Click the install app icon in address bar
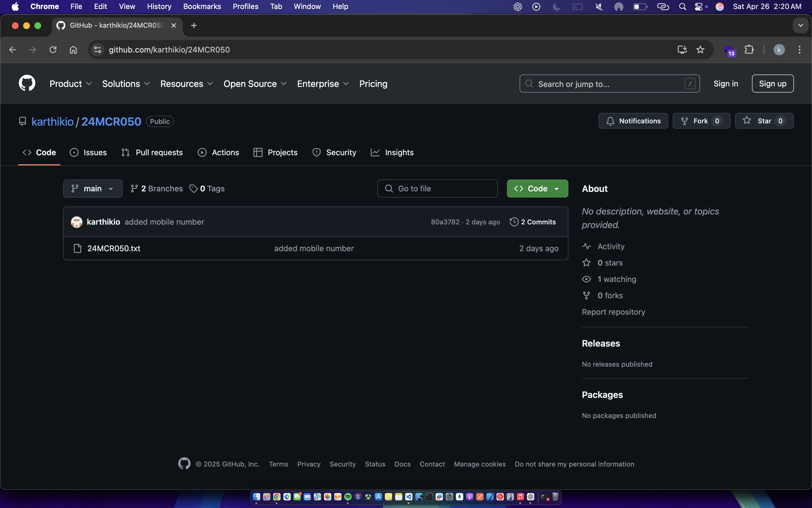 pos(682,50)
